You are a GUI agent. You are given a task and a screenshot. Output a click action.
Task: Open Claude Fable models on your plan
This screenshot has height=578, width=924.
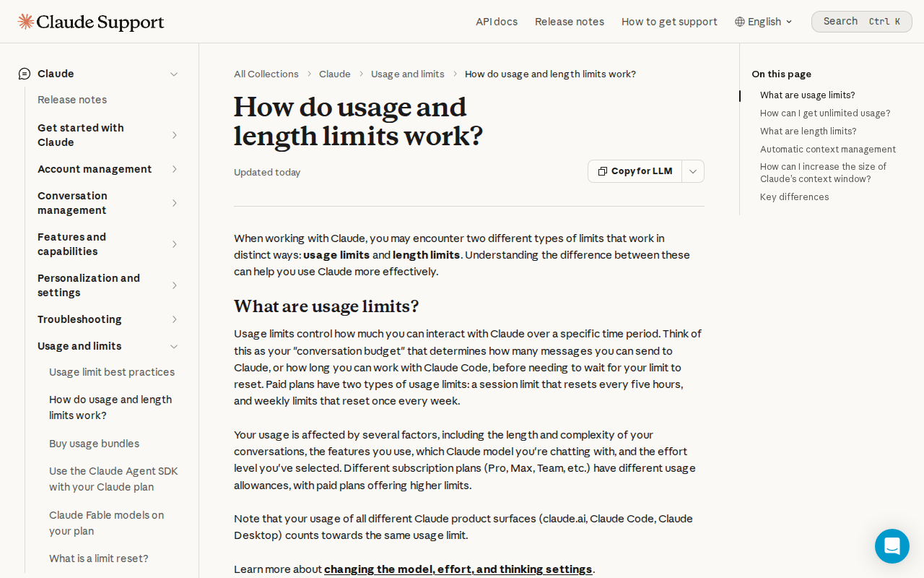coord(107,523)
